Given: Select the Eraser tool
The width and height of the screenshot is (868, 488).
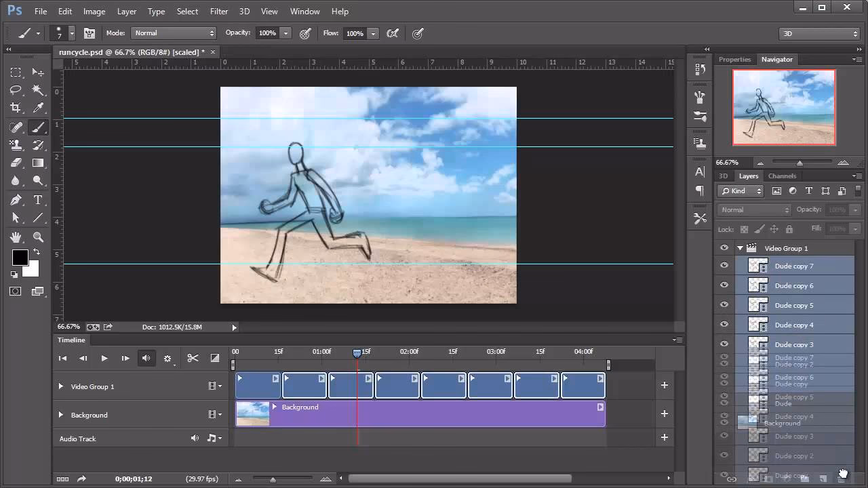Looking at the screenshot, I should pyautogui.click(x=15, y=163).
